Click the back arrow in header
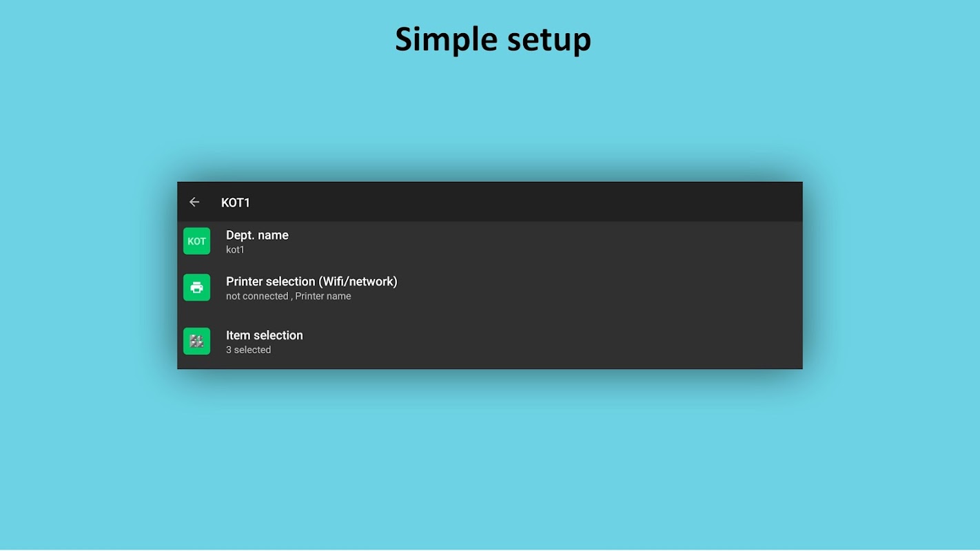 (194, 202)
